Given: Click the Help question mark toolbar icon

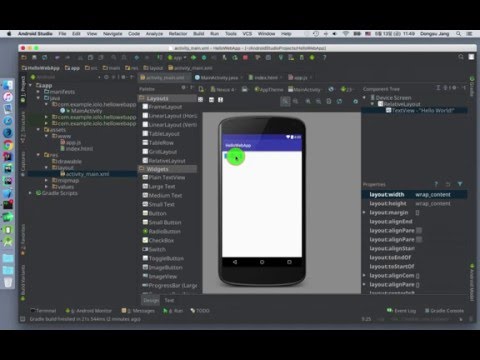Looking at the screenshot, I should [x=324, y=58].
